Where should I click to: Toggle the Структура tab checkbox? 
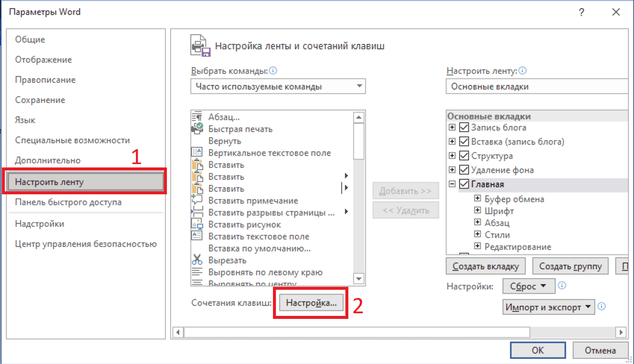point(464,156)
